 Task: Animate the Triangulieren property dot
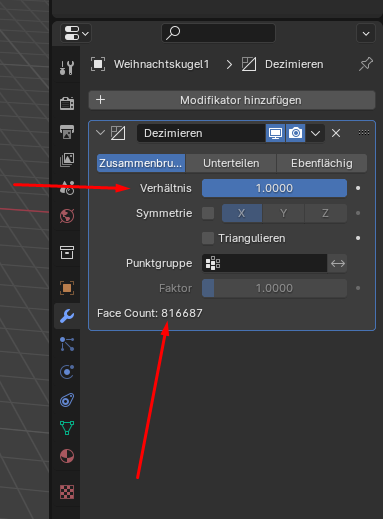point(358,238)
